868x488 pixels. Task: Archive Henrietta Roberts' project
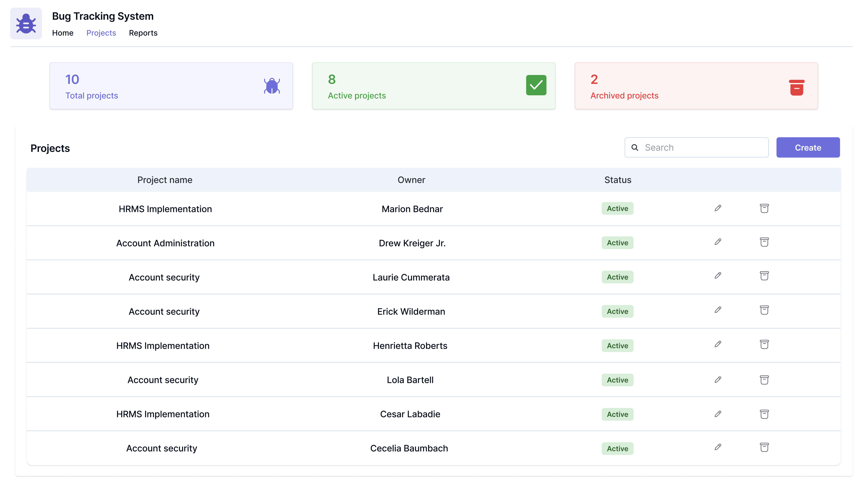coord(764,344)
